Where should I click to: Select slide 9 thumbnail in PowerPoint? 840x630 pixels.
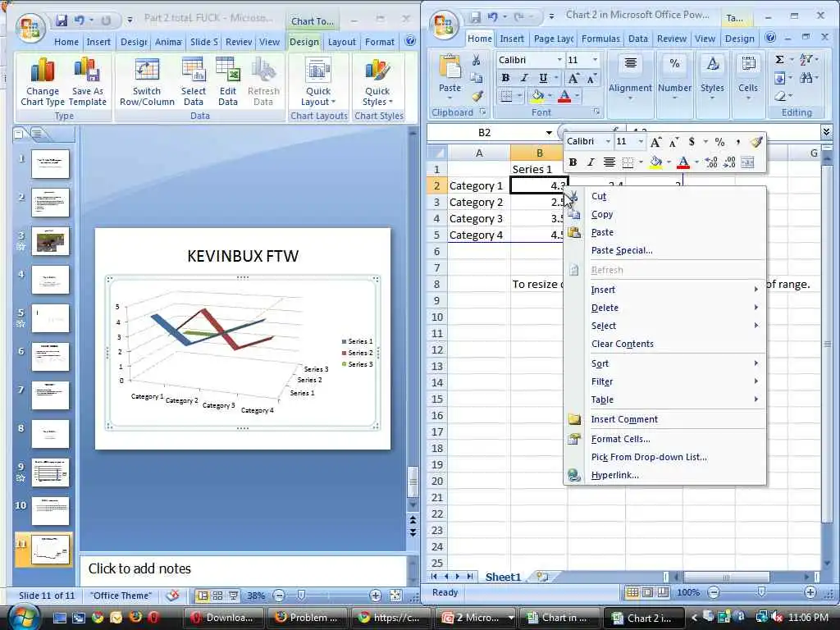[50, 472]
